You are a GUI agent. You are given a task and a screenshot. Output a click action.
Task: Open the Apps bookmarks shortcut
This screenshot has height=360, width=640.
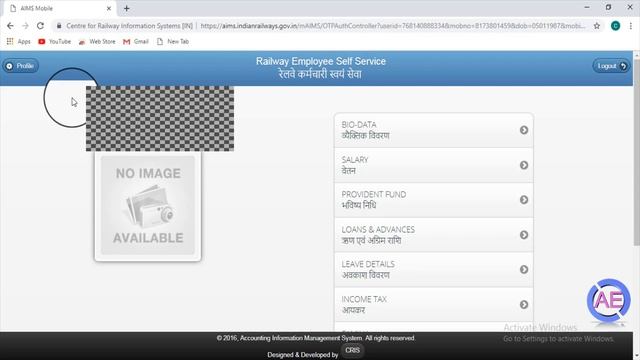(19, 42)
